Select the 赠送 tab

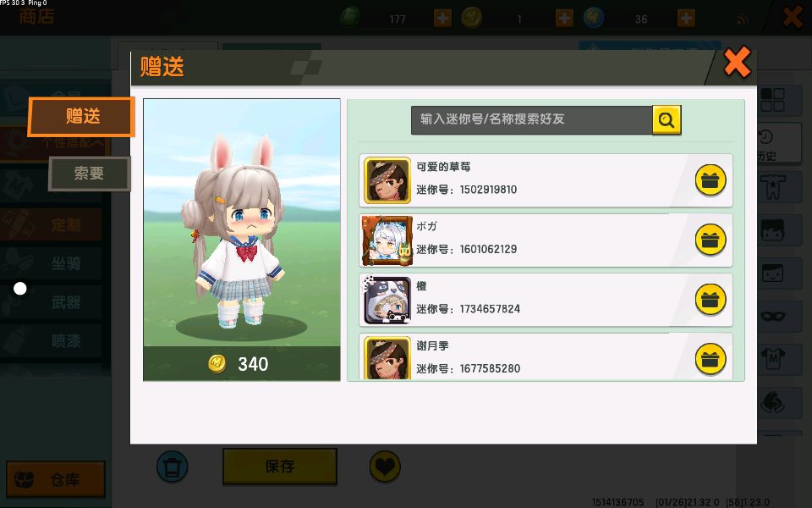81,116
